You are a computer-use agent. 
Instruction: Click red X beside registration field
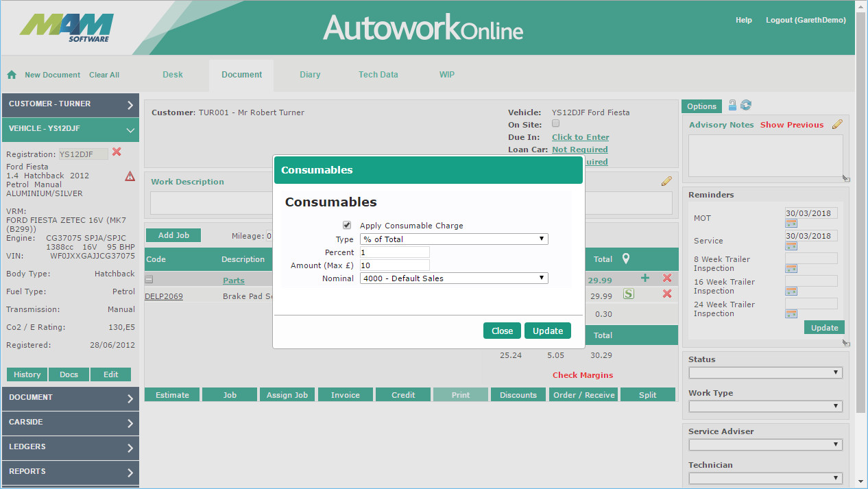(117, 152)
